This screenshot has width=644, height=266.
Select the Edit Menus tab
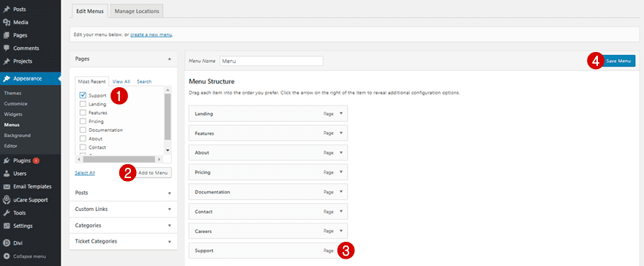coord(90,11)
